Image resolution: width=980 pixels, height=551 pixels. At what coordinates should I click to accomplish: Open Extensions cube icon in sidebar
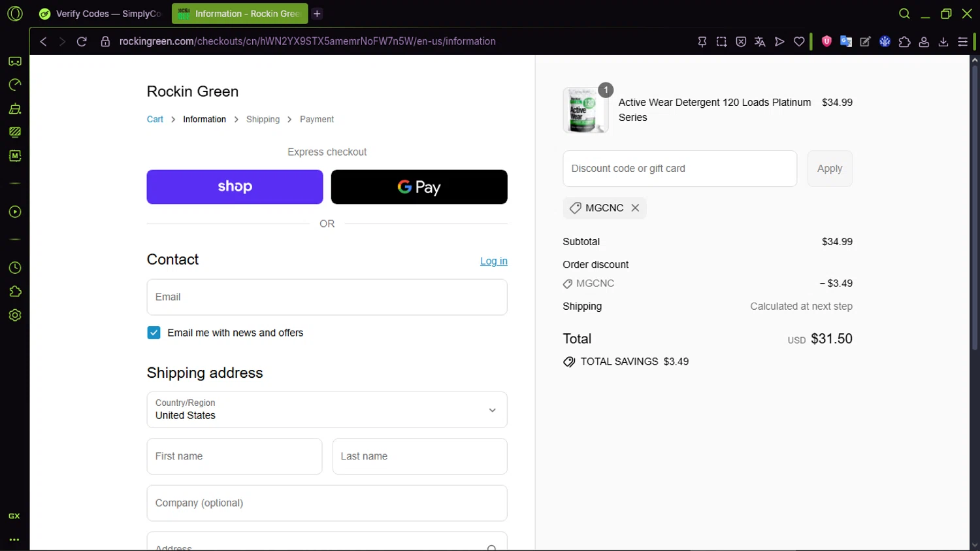(x=14, y=292)
